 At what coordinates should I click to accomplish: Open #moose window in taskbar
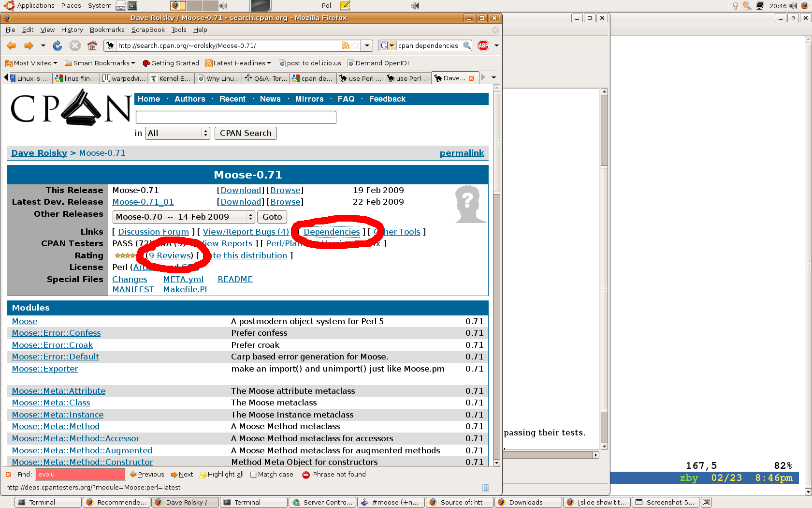point(391,502)
